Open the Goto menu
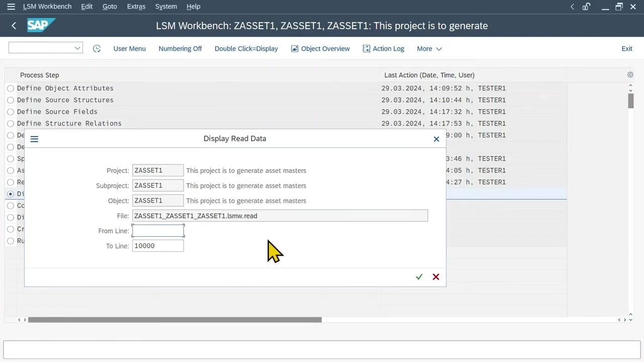 [x=110, y=7]
